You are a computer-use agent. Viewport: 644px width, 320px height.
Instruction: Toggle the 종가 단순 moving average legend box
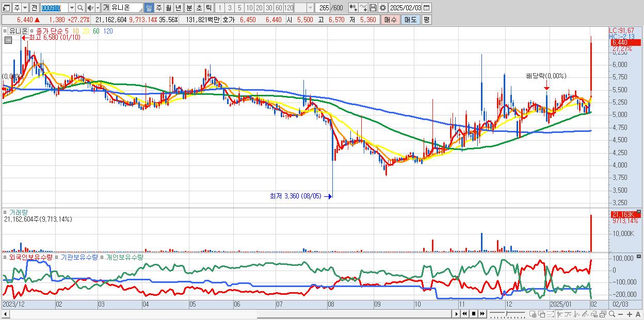click(31, 31)
